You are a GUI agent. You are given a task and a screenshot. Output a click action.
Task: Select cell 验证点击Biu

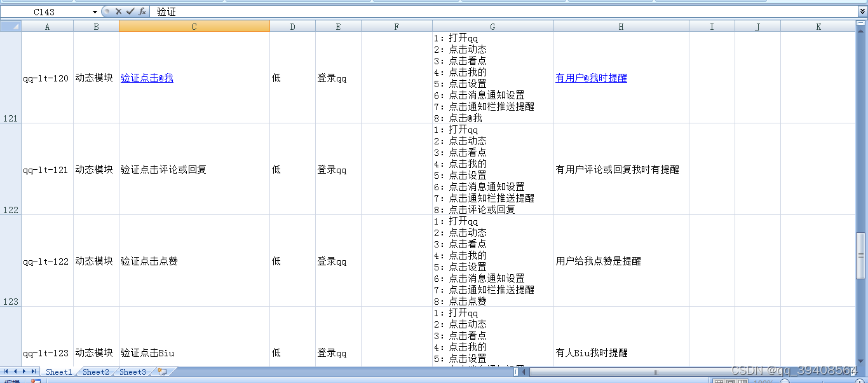point(194,337)
